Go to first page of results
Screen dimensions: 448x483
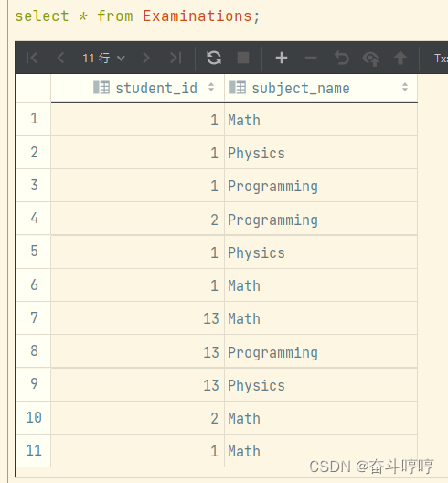[32, 58]
